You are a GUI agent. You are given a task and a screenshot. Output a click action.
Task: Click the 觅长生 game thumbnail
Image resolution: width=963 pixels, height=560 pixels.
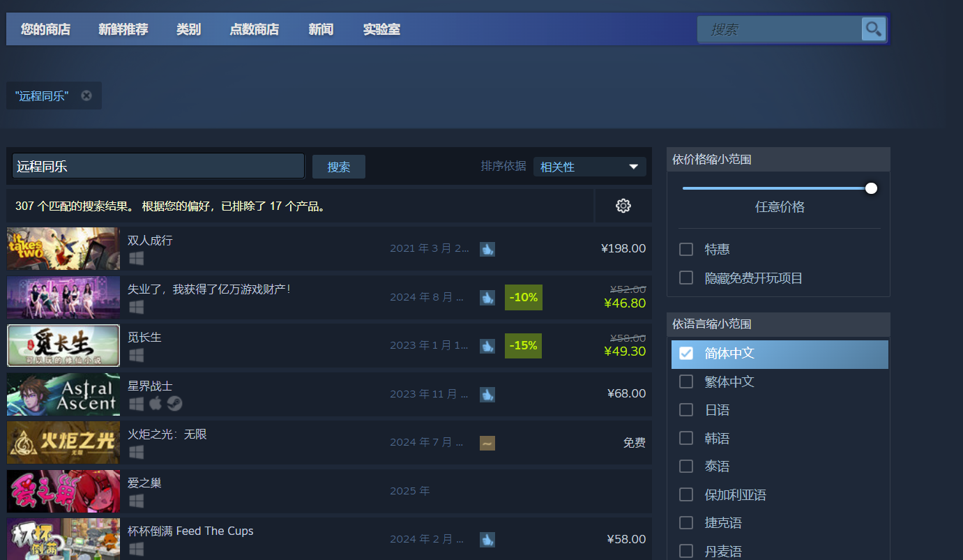63,345
